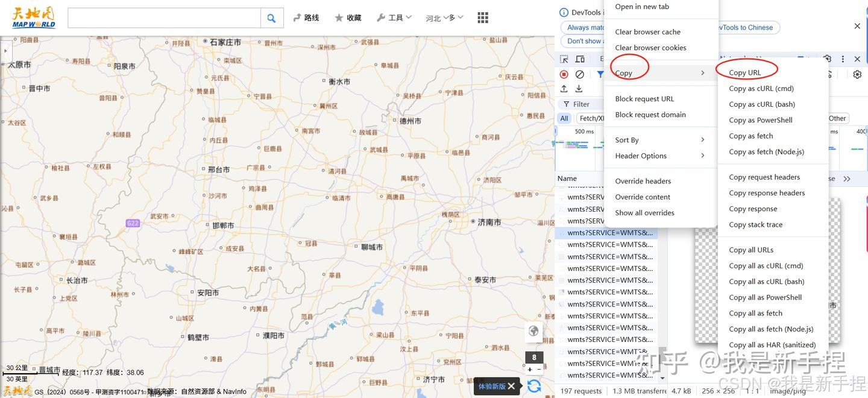Select Copy URL from the context menu
The width and height of the screenshot is (868, 398).
744,71
